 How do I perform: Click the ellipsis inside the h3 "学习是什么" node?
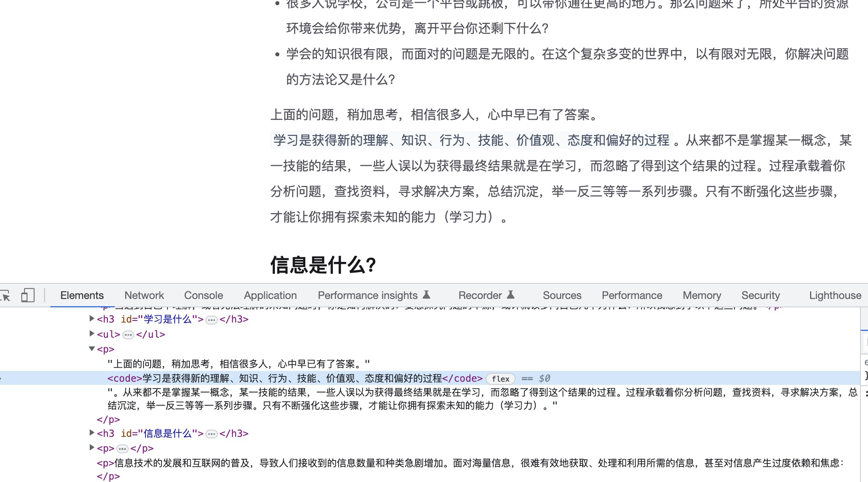pos(211,319)
